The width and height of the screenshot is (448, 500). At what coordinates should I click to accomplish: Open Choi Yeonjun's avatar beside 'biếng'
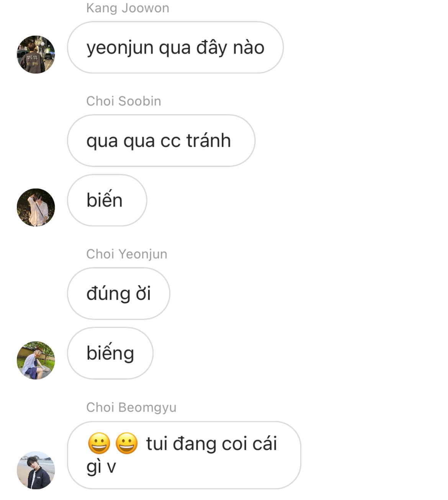tap(36, 360)
